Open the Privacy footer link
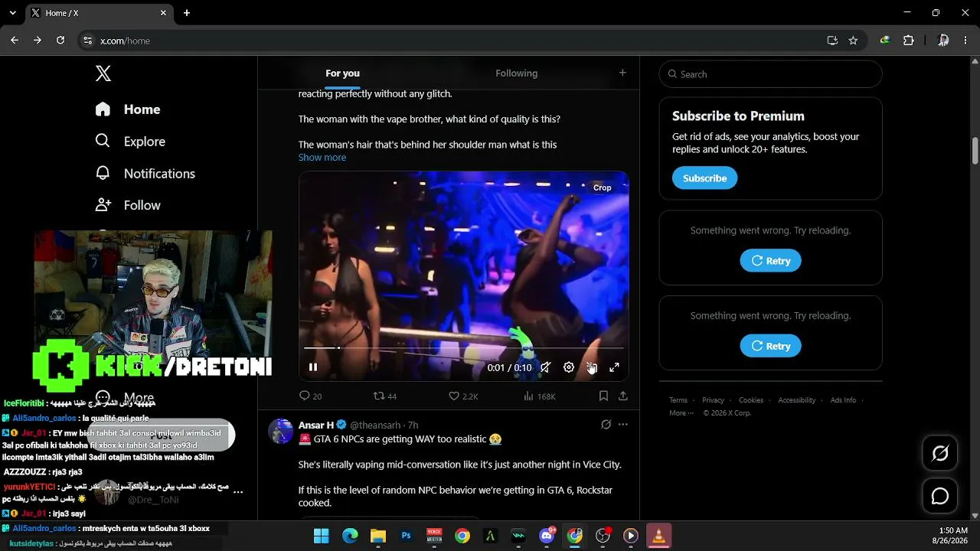This screenshot has width=980, height=551. click(x=713, y=400)
